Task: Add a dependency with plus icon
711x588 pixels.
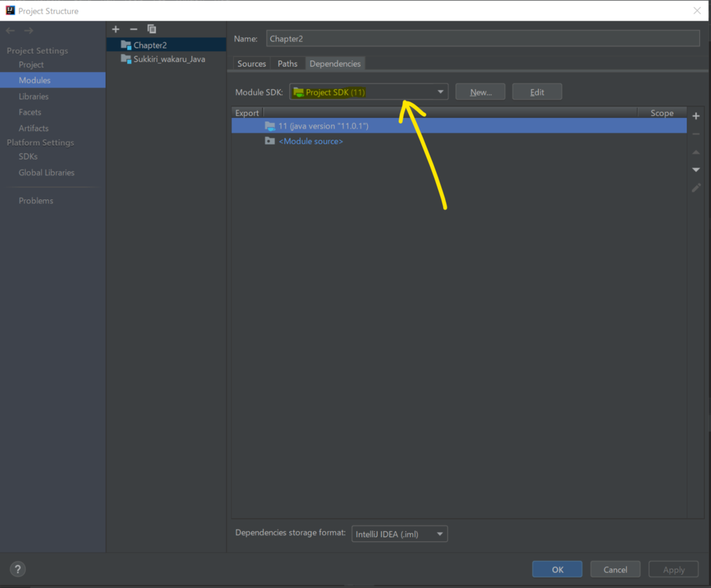Action: point(696,116)
